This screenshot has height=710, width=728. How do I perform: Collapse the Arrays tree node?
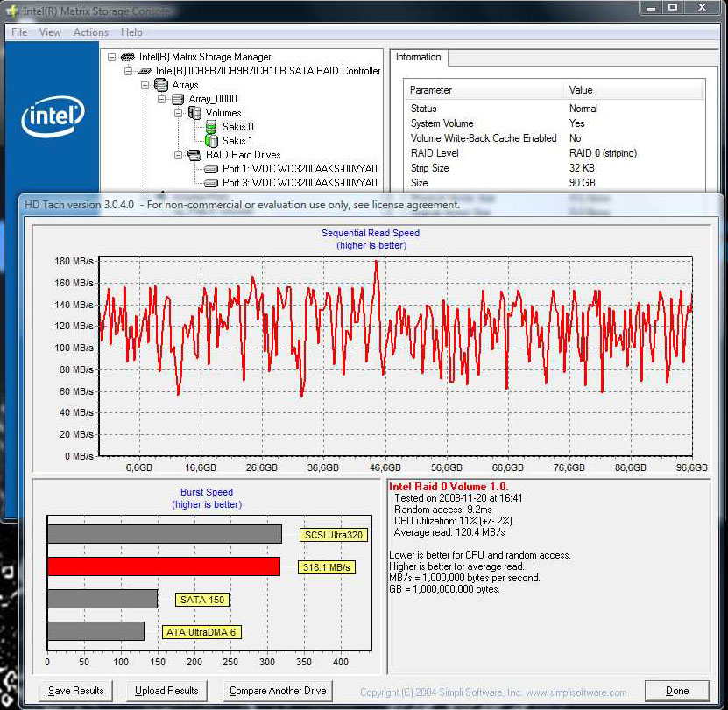point(145,85)
